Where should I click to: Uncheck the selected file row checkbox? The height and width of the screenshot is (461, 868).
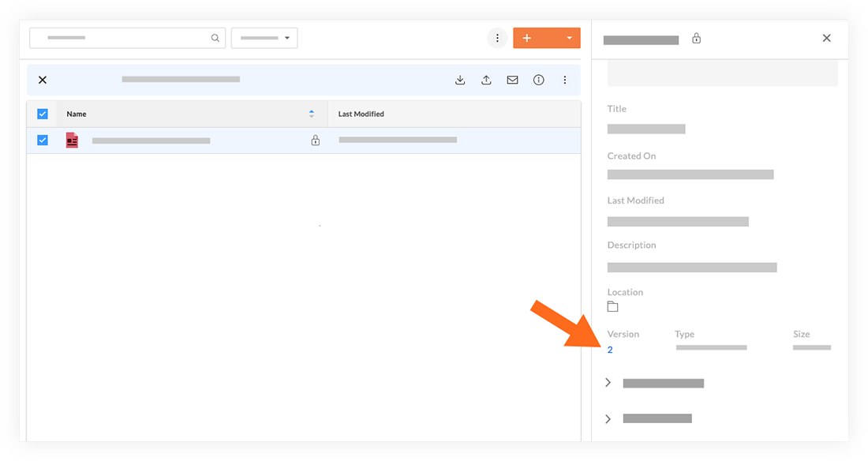[43, 141]
